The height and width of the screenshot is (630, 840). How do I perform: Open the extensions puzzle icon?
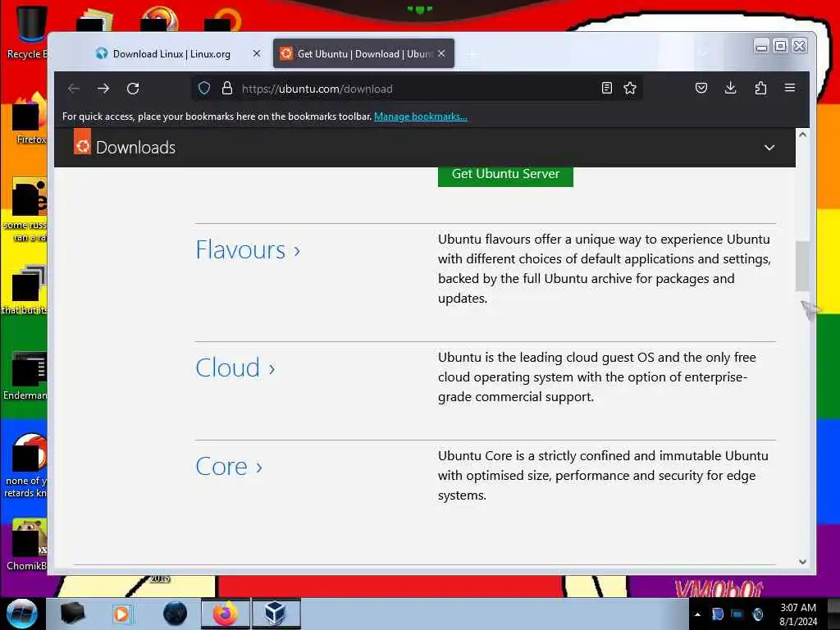[760, 88]
